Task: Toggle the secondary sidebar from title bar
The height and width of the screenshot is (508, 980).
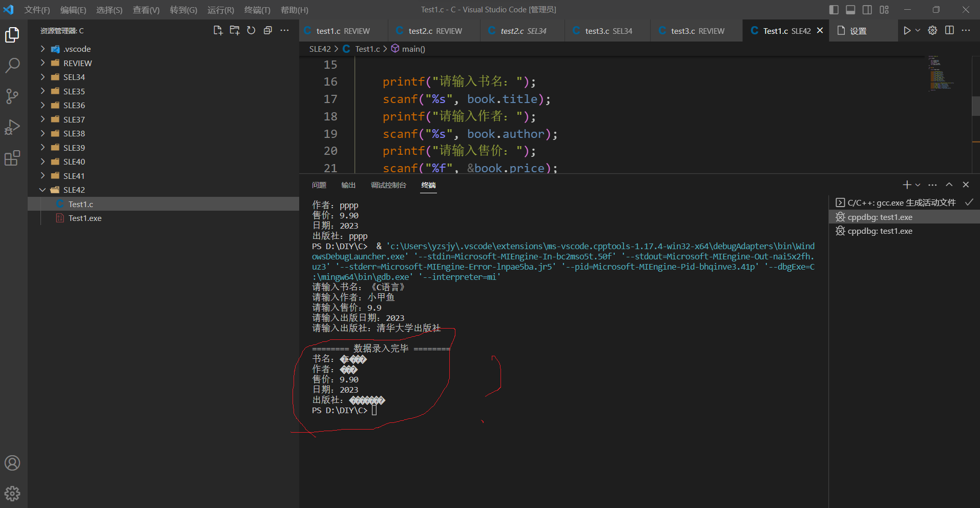Action: pyautogui.click(x=867, y=10)
